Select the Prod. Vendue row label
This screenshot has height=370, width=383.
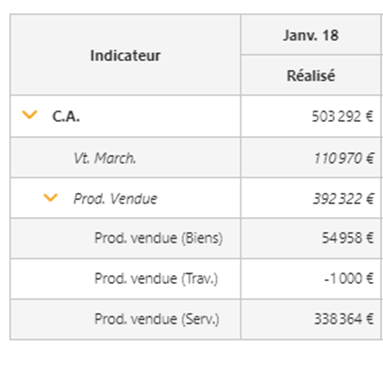click(115, 199)
